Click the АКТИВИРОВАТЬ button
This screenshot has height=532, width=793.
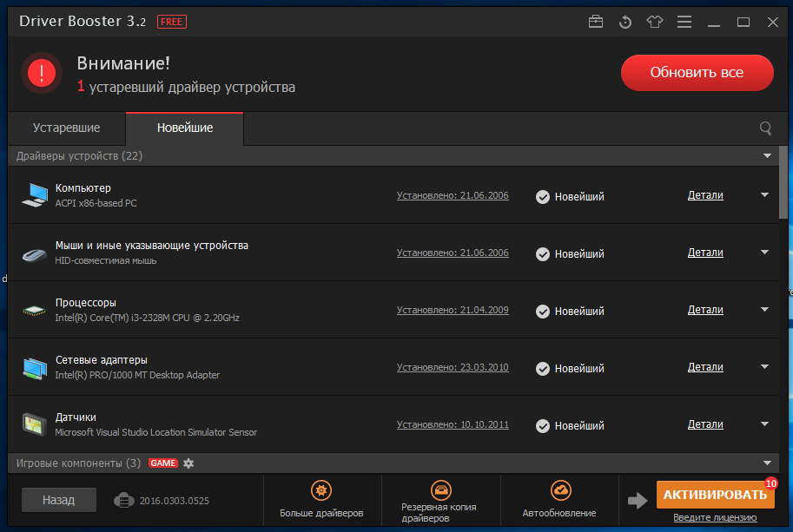(715, 495)
